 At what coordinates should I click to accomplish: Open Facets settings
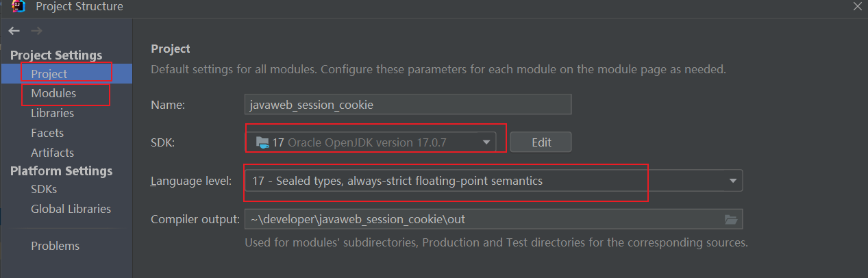47,133
